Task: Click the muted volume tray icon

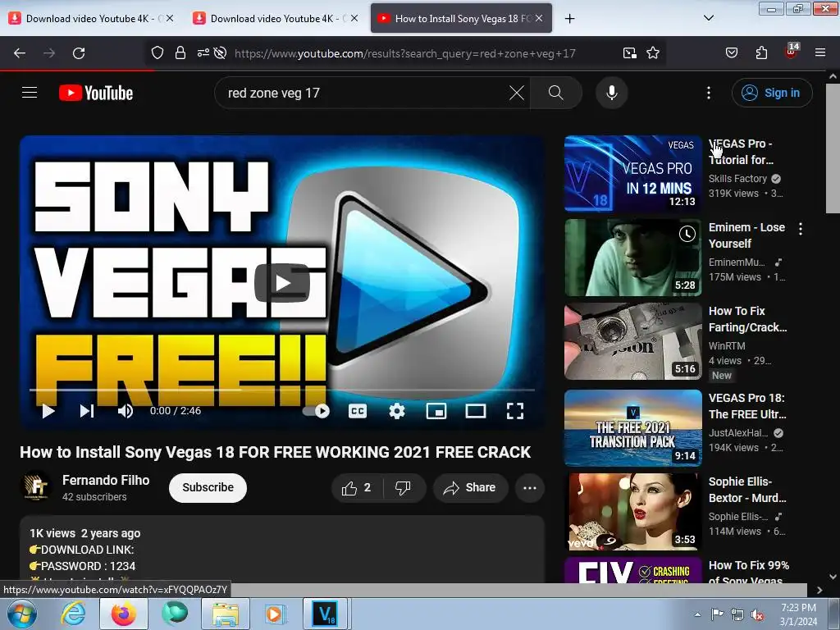Action: click(757, 615)
